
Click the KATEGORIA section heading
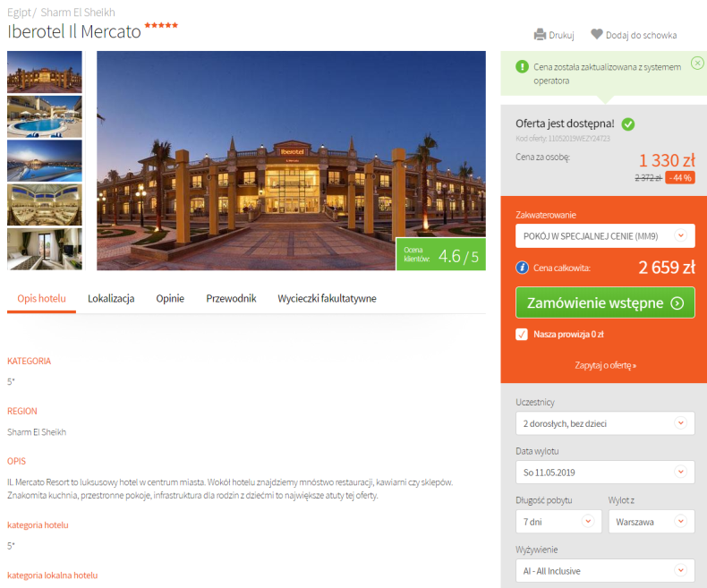(29, 362)
